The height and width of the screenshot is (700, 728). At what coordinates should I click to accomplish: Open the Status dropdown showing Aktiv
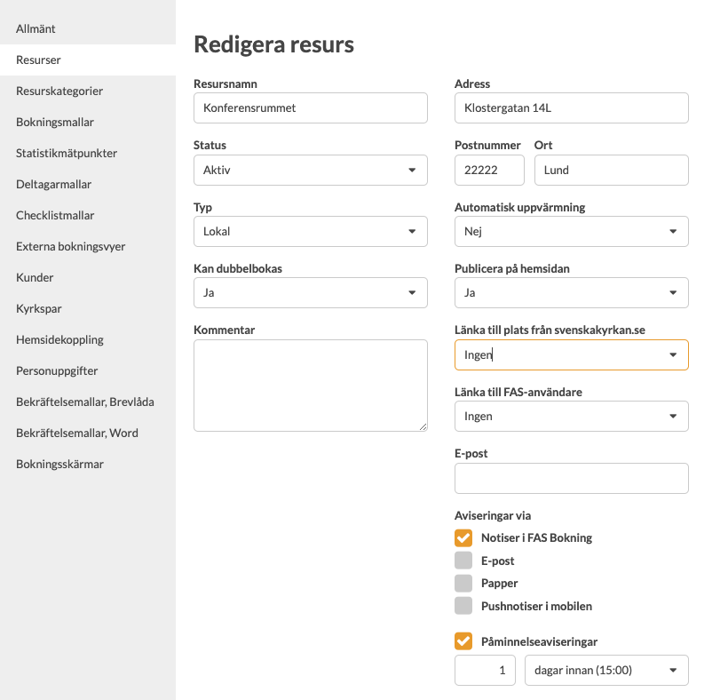311,170
